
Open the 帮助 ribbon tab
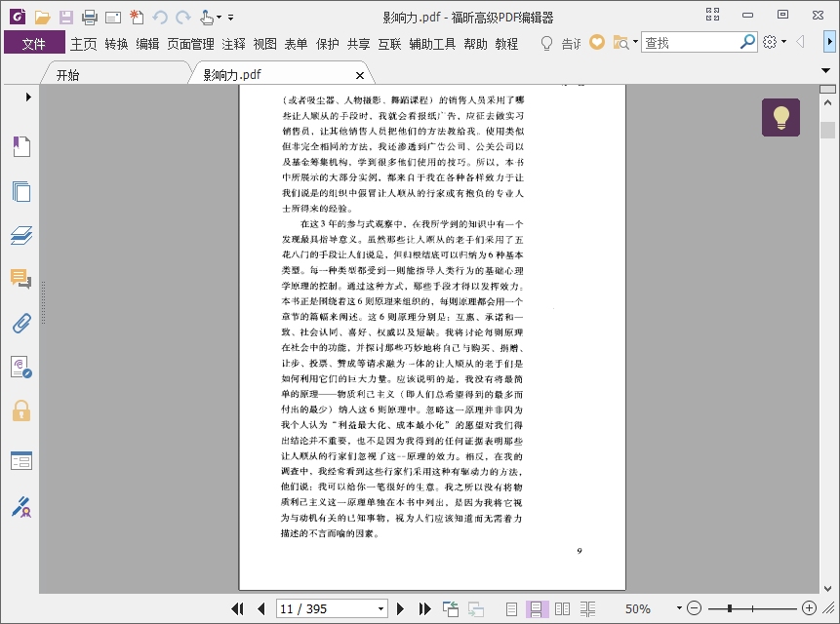[x=475, y=43]
